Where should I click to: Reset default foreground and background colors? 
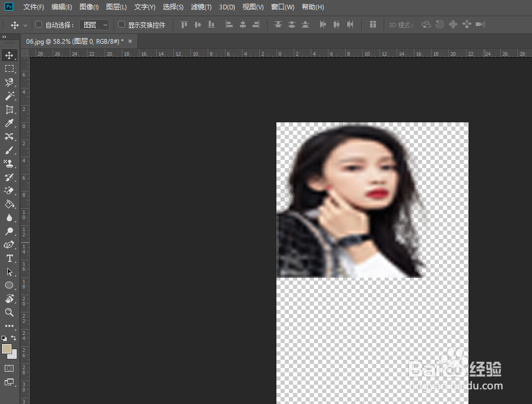pos(4,338)
